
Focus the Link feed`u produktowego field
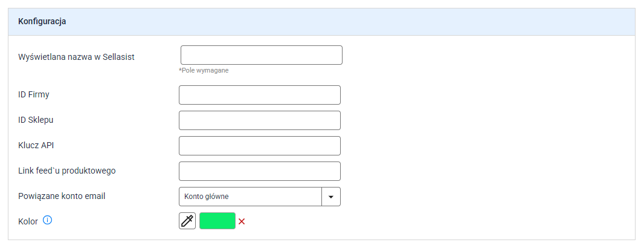click(x=260, y=171)
